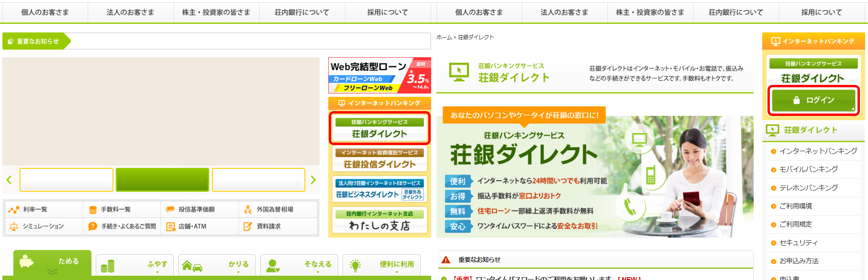Open the モバイルバンキング sidebar link
This screenshot has width=868, height=280.
808,169
